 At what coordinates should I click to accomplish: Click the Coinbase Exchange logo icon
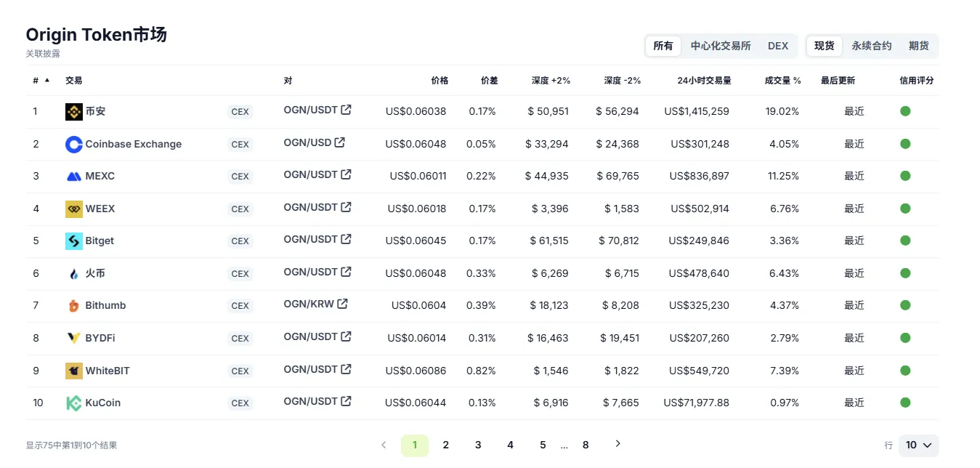coord(73,145)
